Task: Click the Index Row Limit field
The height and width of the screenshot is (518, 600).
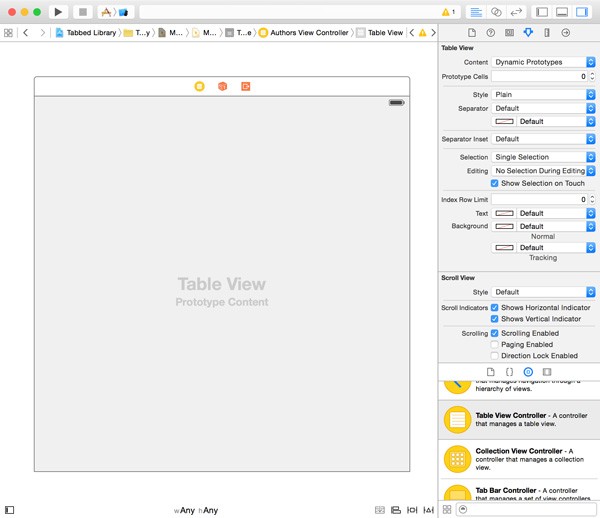Action: 540,199
